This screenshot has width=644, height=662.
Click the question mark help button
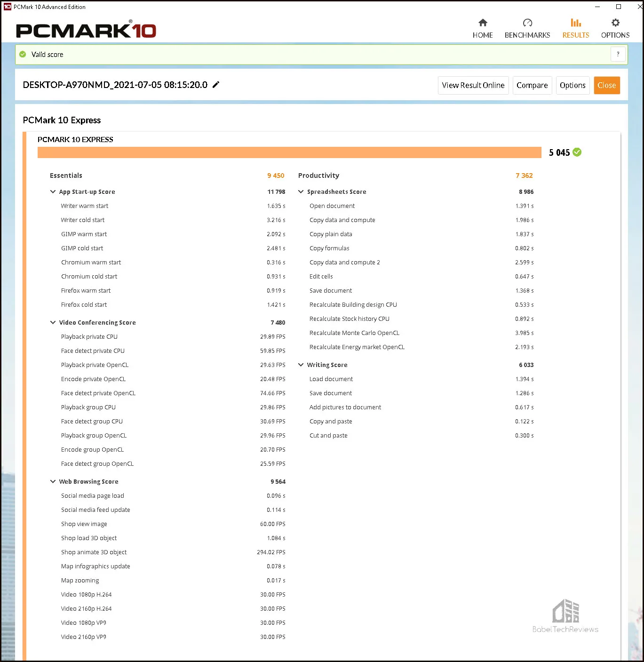pyautogui.click(x=618, y=54)
